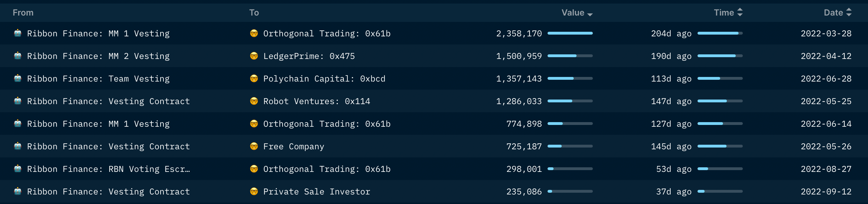This screenshot has width=868, height=204.
Task: Click time bar next to 113d ago
Action: [720, 78]
